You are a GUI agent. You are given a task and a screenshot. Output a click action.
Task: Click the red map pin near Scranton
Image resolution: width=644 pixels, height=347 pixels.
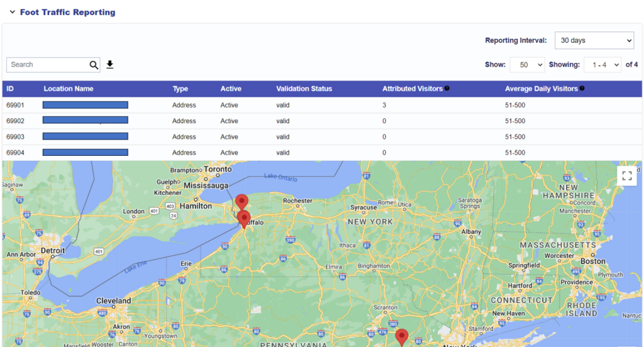click(x=402, y=337)
